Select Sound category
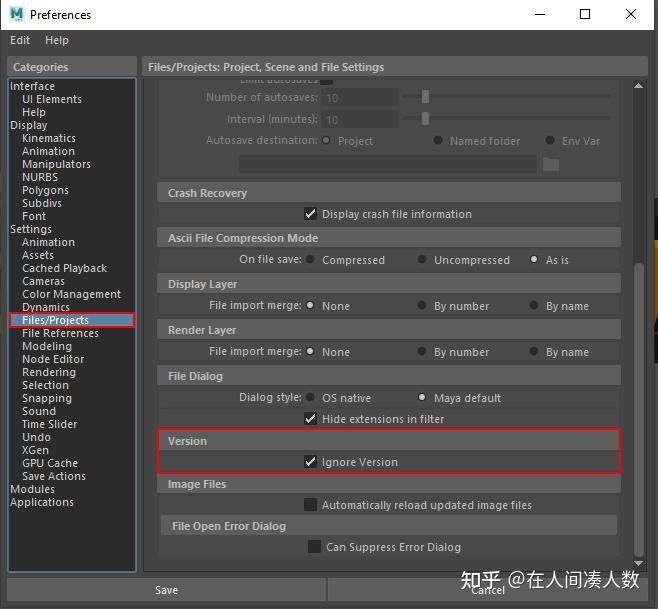The image size is (658, 609). point(39,411)
